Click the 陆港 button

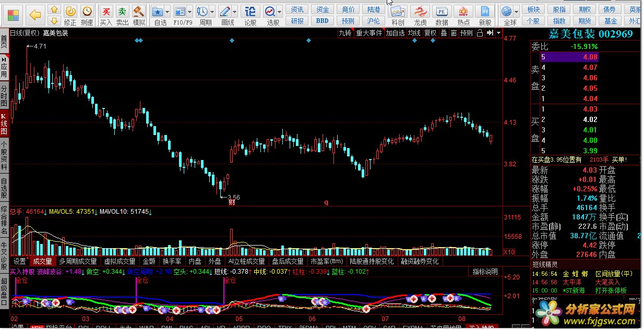coord(374,9)
